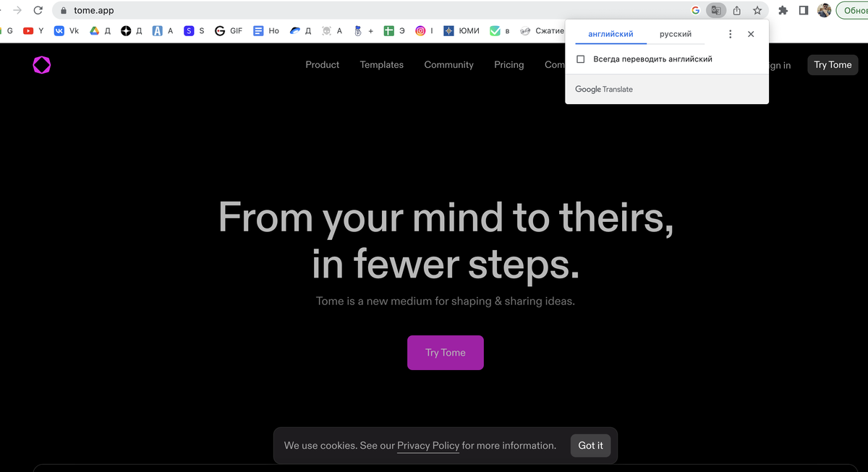Screen dimensions: 868x472
Task: Click the Sign in link
Action: point(780,66)
